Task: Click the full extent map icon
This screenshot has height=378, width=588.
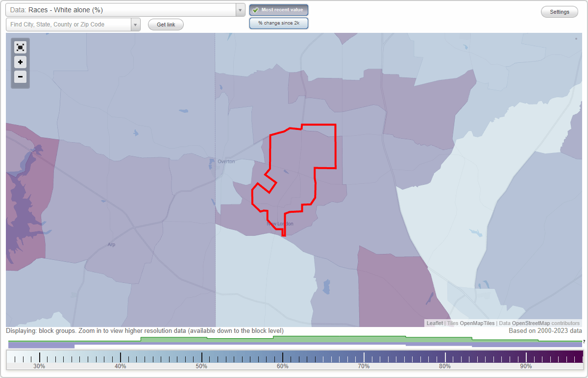Action: 20,47
